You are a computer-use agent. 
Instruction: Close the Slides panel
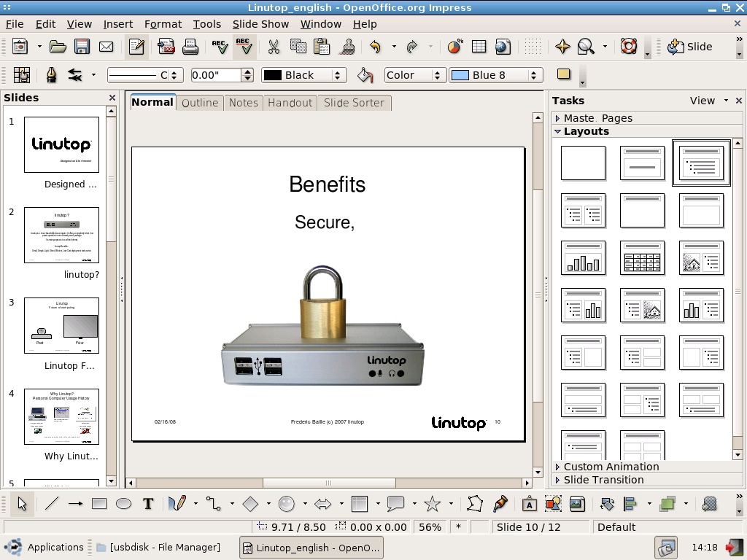tap(112, 98)
